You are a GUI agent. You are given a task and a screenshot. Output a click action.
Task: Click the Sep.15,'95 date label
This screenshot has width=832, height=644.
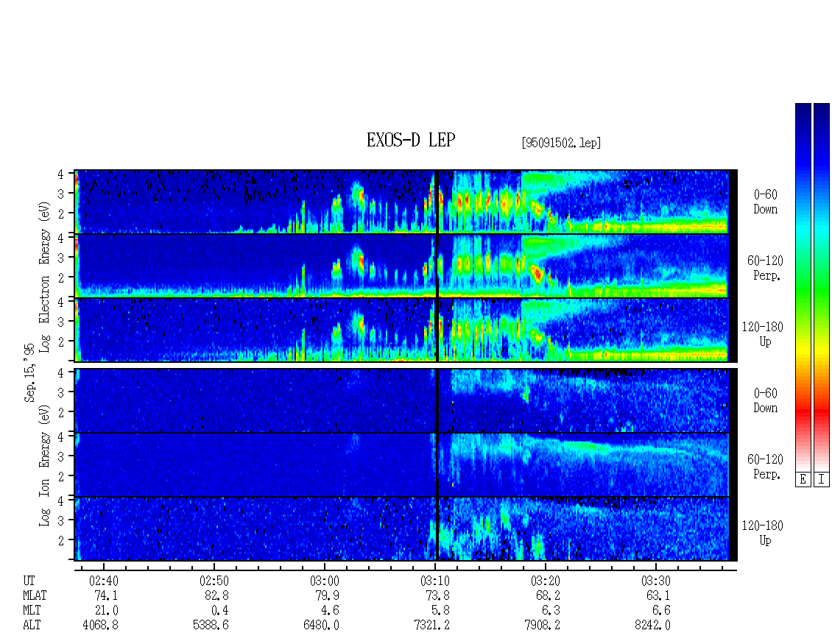coord(29,372)
